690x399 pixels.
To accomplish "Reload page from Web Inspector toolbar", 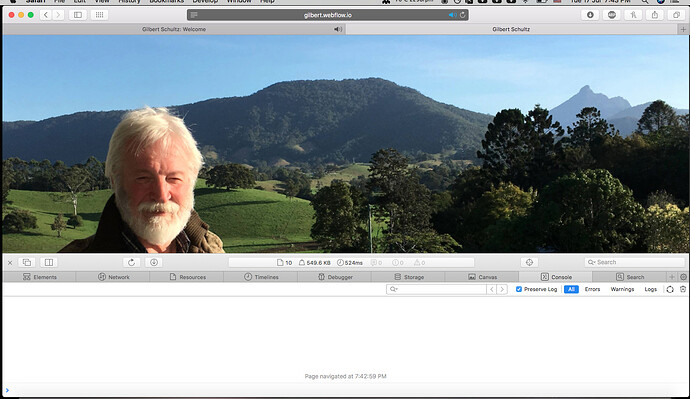I will tap(131, 263).
